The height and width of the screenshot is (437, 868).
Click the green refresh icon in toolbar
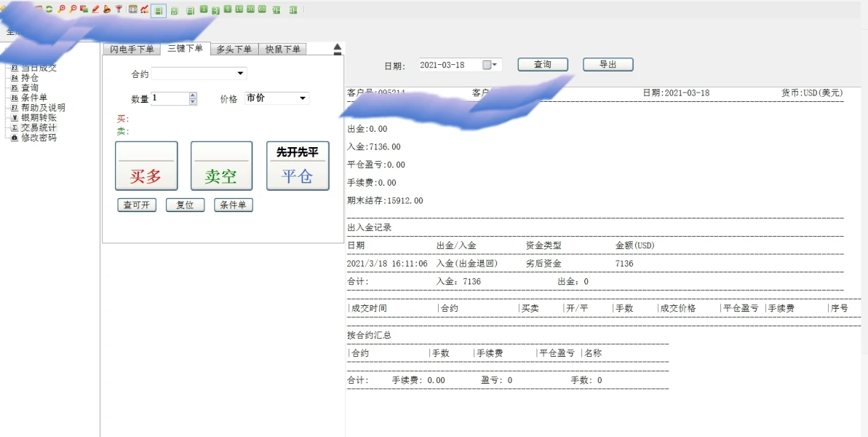coord(49,9)
